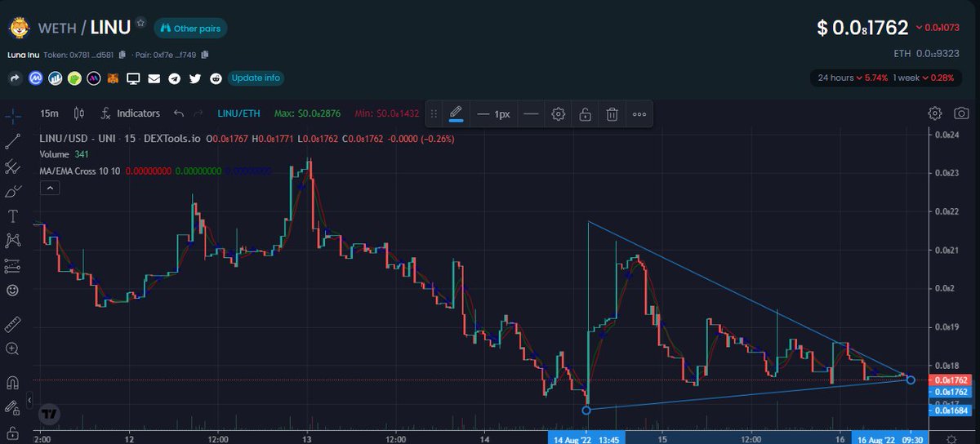Click the Min price label
This screenshot has width=980, height=444.
(387, 113)
